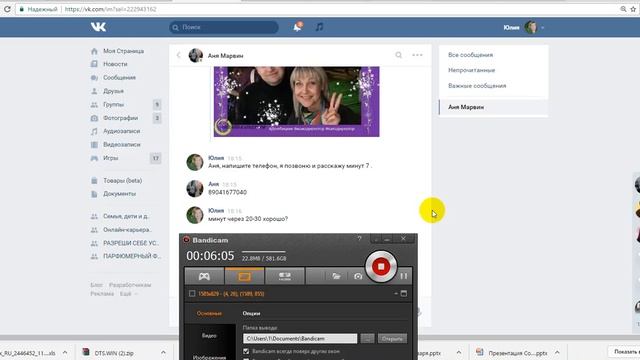Viewport: 640px width, 360px height.
Task: Search within Аня Марвин conversation
Action: tap(398, 55)
